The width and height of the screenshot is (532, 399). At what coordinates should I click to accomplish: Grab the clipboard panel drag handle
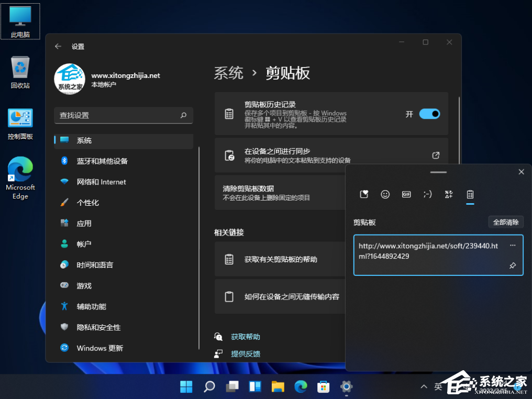pos(438,172)
